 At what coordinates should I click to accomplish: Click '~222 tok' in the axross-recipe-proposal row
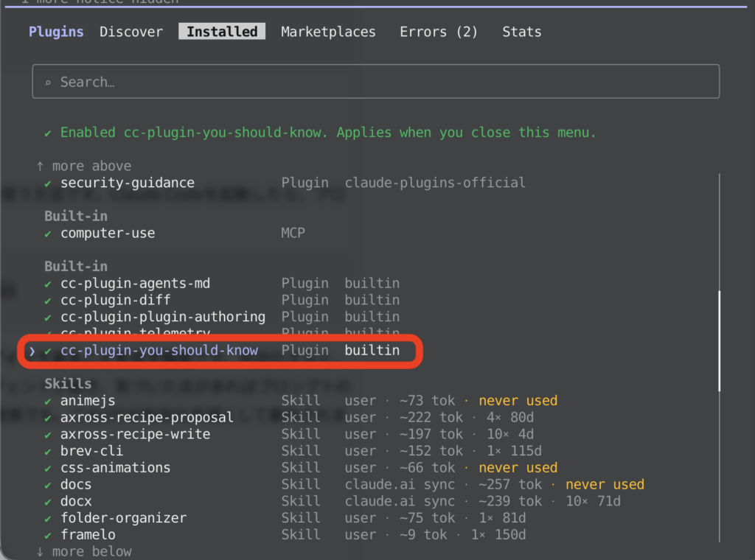point(431,418)
